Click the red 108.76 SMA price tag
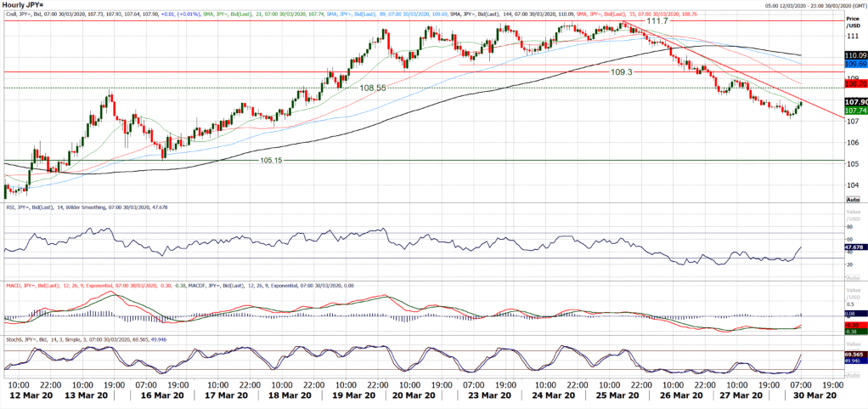The height and width of the screenshot is (409, 868). (x=854, y=84)
